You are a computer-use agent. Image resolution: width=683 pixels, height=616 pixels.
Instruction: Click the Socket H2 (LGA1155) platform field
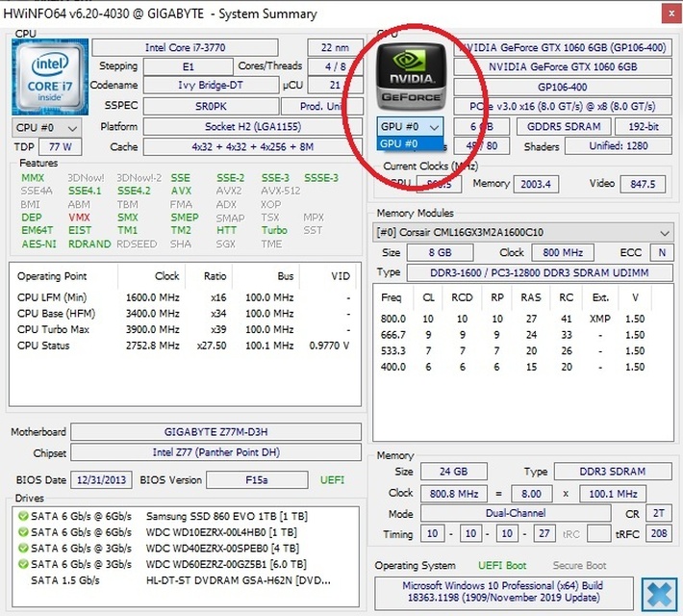[253, 127]
